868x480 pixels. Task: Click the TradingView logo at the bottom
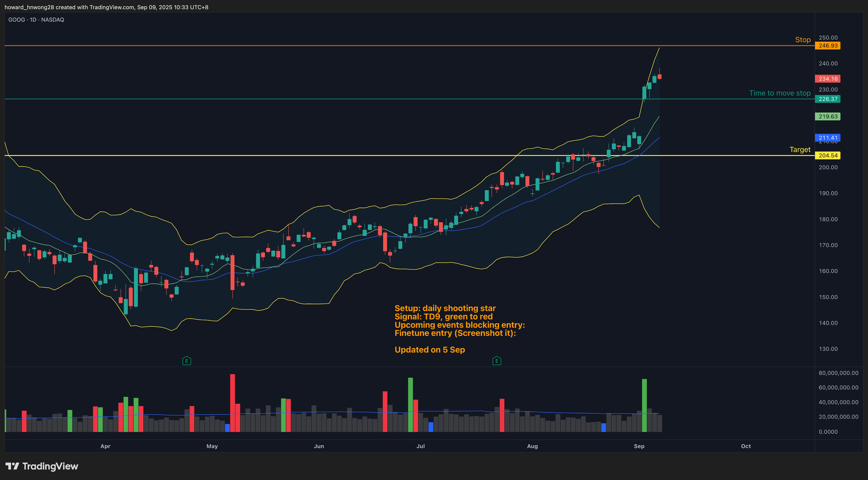(42, 466)
